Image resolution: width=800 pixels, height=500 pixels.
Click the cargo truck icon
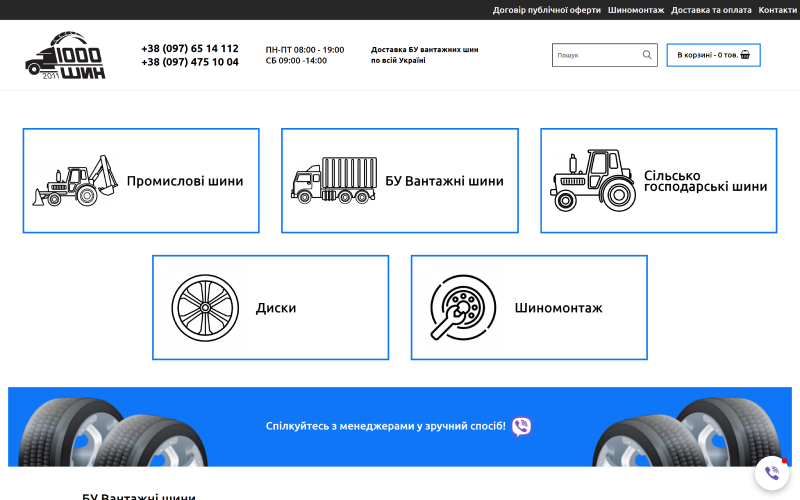[334, 181]
